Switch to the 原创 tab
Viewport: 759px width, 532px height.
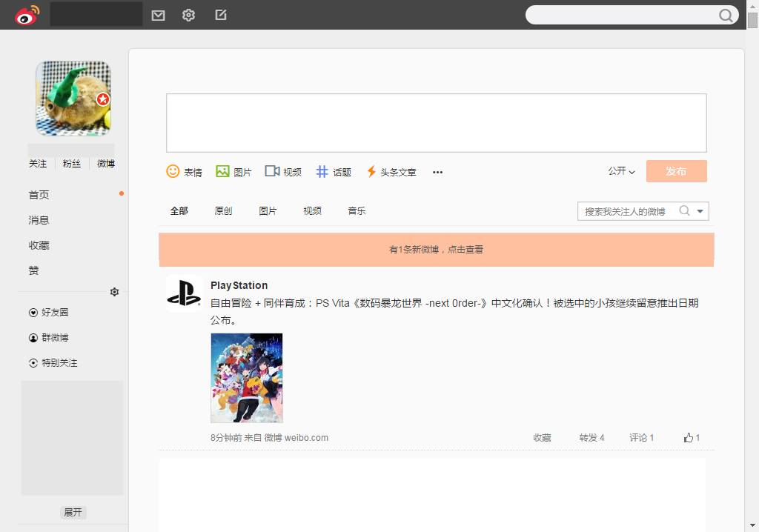[224, 210]
